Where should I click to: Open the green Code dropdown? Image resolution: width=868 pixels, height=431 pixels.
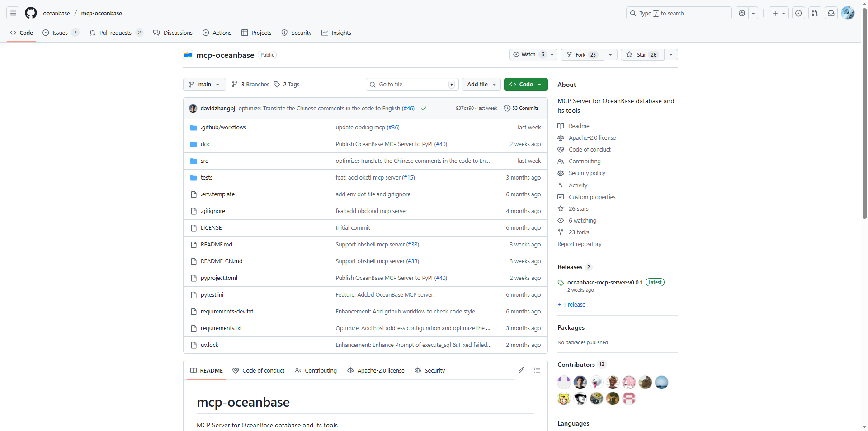tap(526, 84)
